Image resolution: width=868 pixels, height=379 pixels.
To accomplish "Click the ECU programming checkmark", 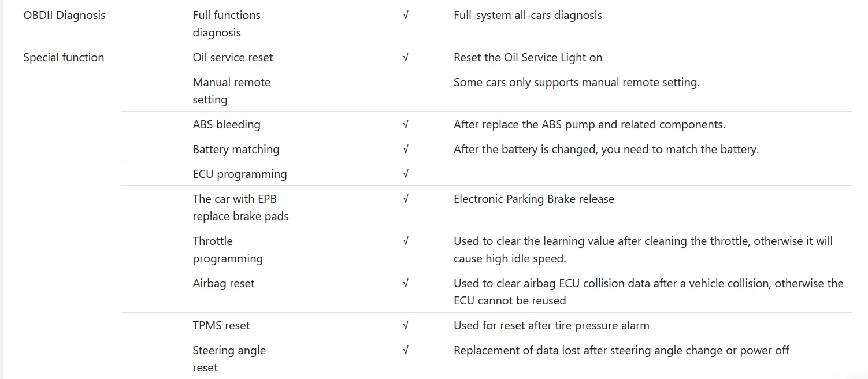I will pos(405,174).
